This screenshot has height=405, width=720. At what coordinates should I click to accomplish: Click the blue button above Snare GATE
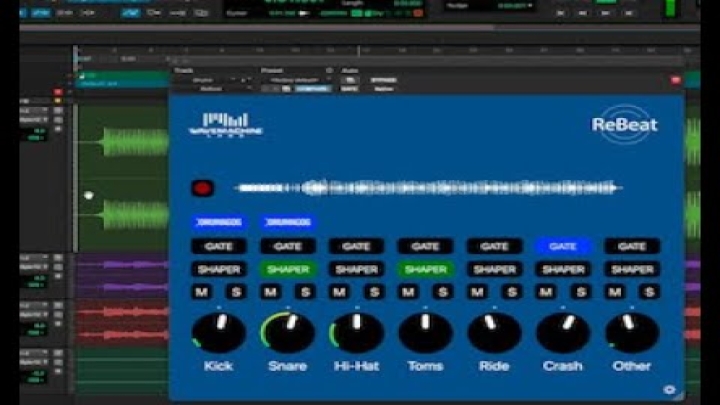click(x=287, y=222)
